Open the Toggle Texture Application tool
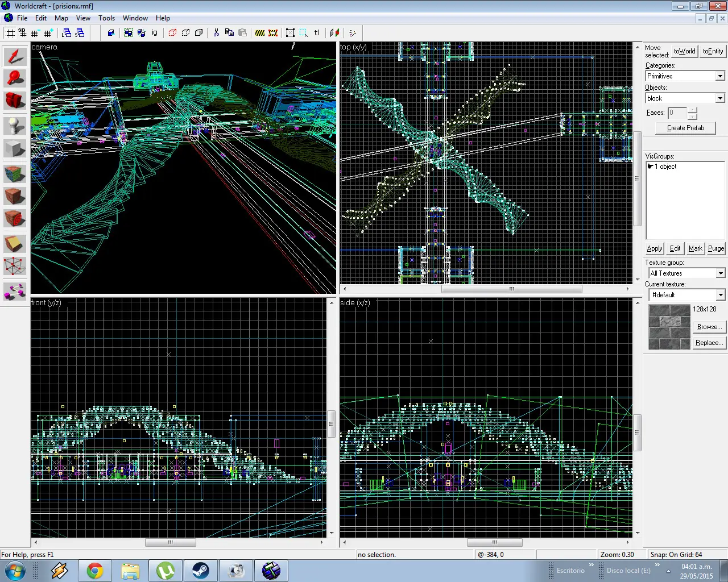728x582 pixels. [x=15, y=174]
